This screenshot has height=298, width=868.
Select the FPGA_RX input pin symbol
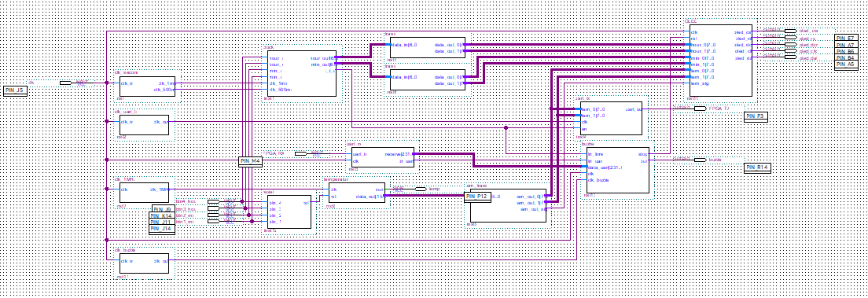click(300, 153)
